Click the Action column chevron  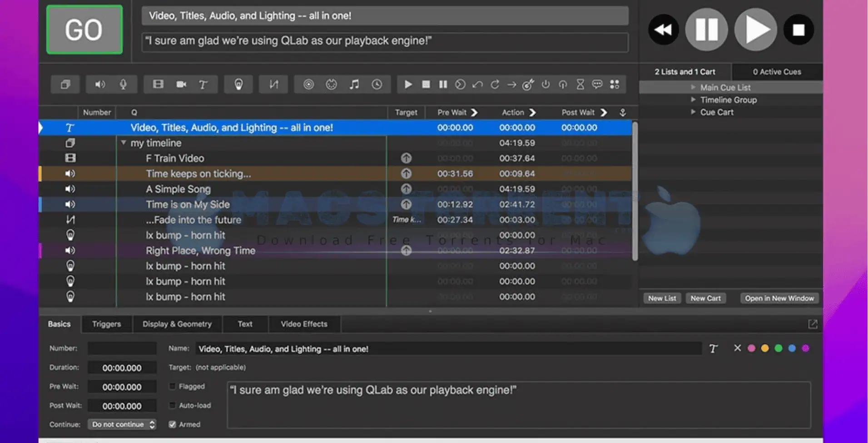532,112
